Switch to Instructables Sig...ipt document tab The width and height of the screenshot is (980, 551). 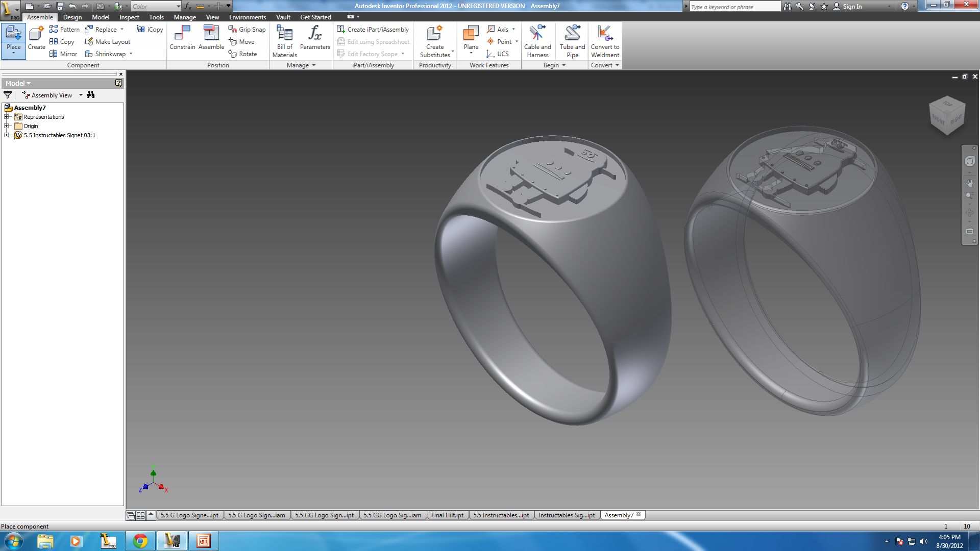click(x=567, y=515)
